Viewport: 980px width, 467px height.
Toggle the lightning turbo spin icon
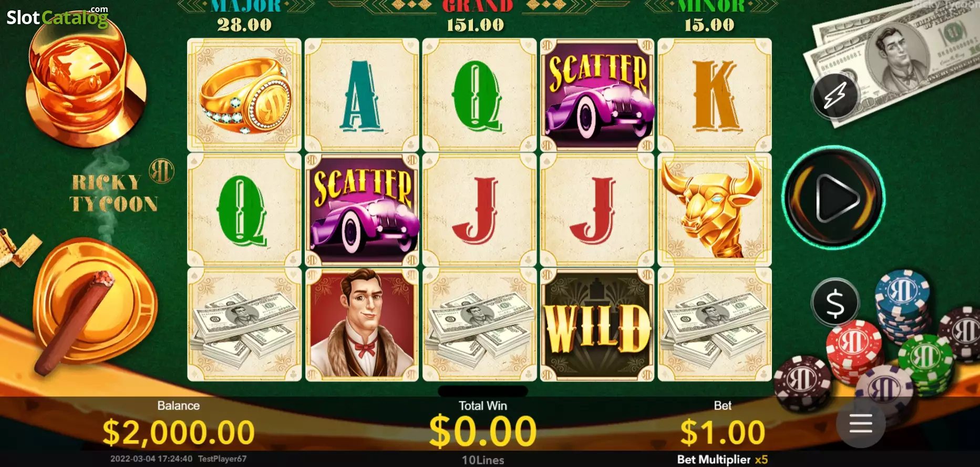(835, 96)
